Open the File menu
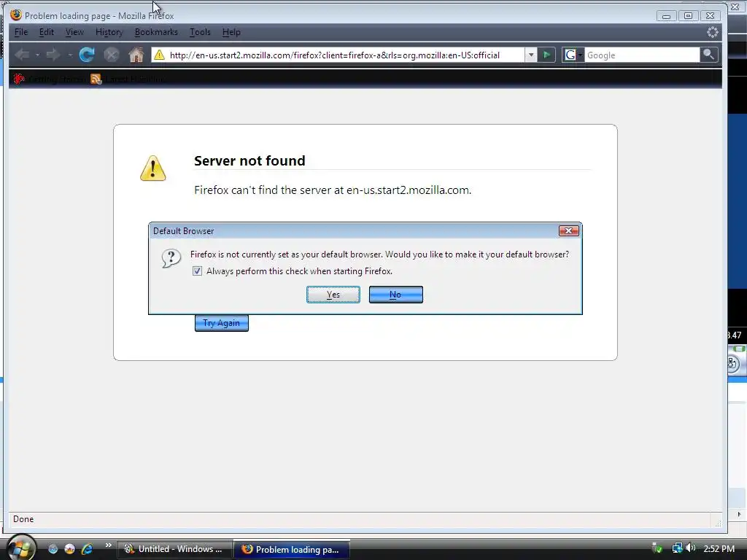747x560 pixels. click(21, 32)
